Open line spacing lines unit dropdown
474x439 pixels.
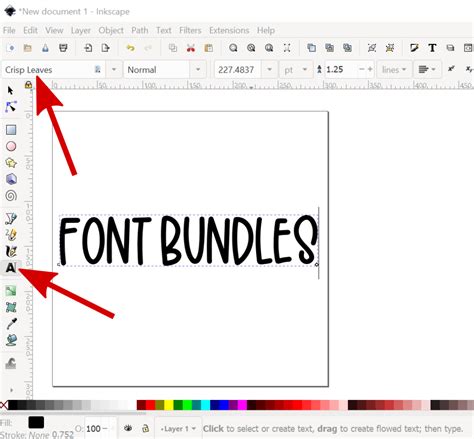[394, 70]
